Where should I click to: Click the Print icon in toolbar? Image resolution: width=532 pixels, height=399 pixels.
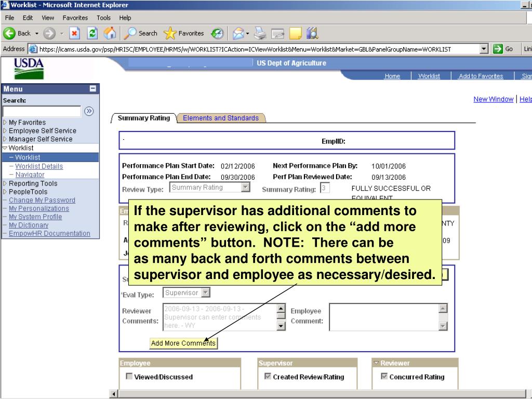[260, 33]
